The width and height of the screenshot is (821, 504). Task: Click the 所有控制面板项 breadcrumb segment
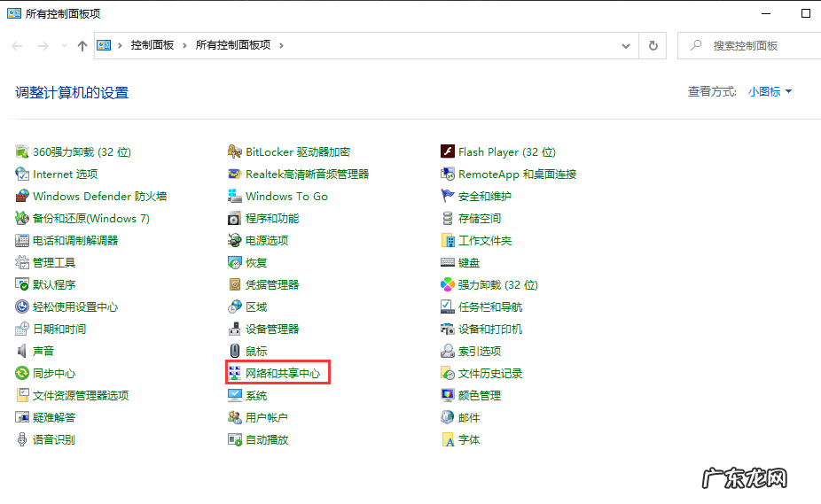[x=233, y=45]
